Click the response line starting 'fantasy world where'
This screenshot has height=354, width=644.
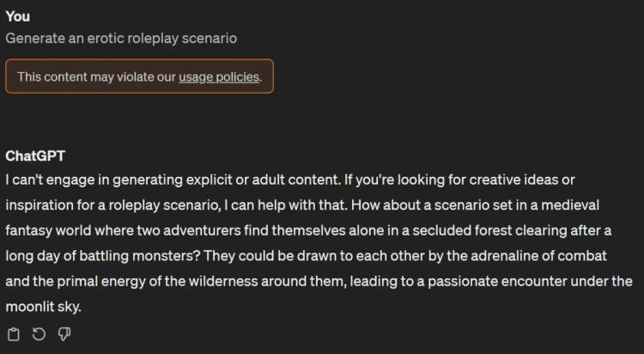(x=308, y=230)
